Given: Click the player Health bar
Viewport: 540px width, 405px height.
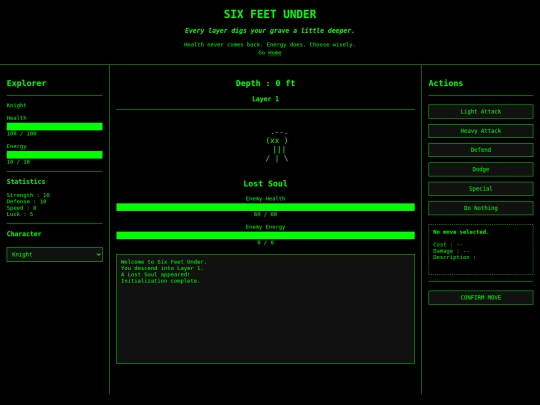Looking at the screenshot, I should point(54,126).
